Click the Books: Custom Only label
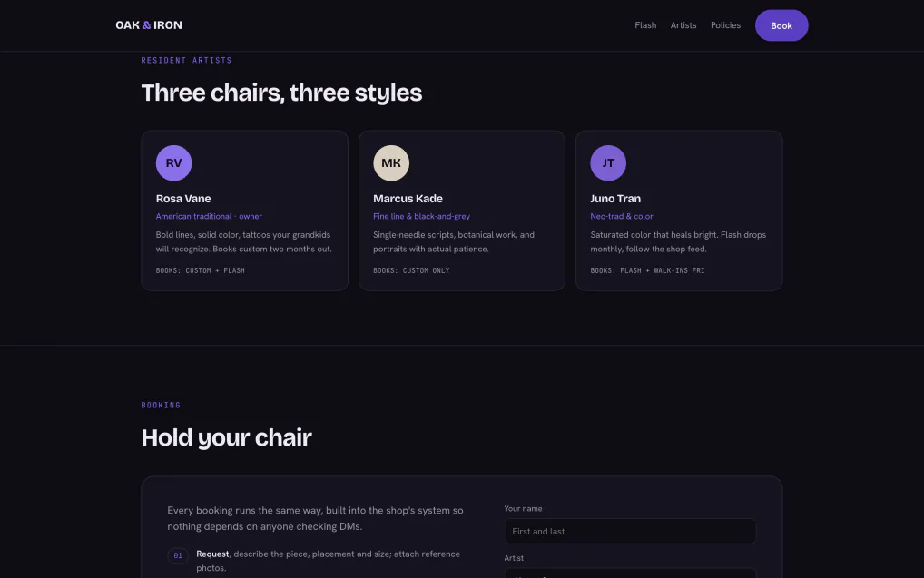 pyautogui.click(x=411, y=270)
